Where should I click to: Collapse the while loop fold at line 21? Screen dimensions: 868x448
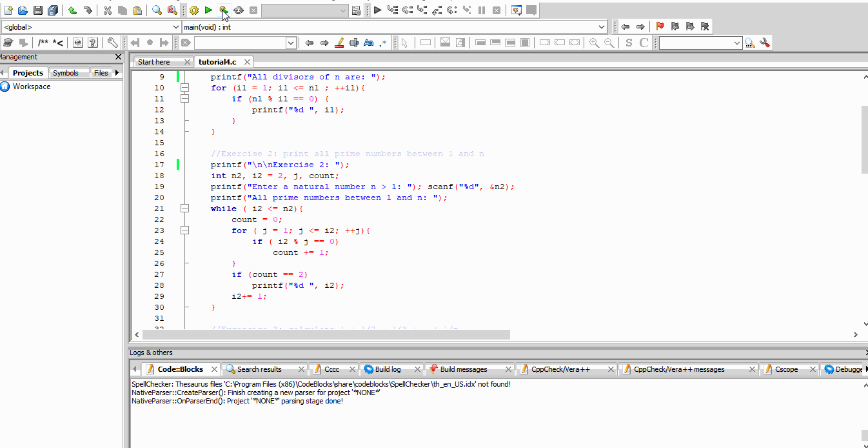tap(185, 208)
